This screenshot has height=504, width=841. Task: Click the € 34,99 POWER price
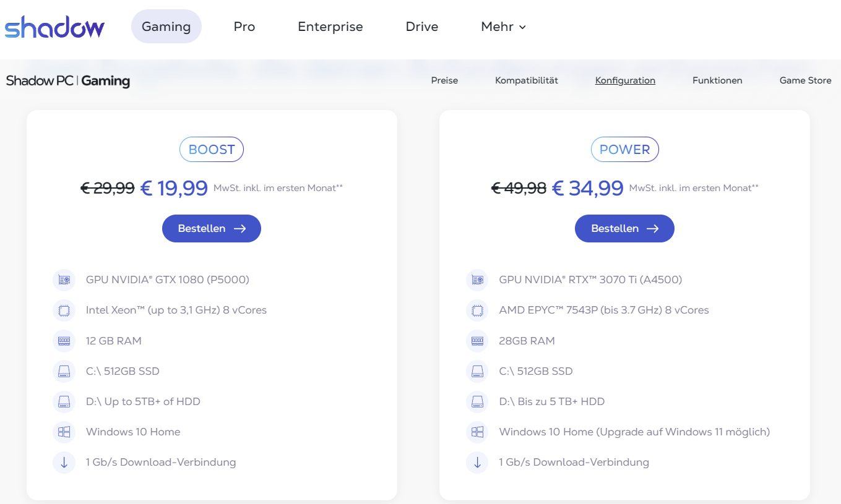(x=587, y=188)
